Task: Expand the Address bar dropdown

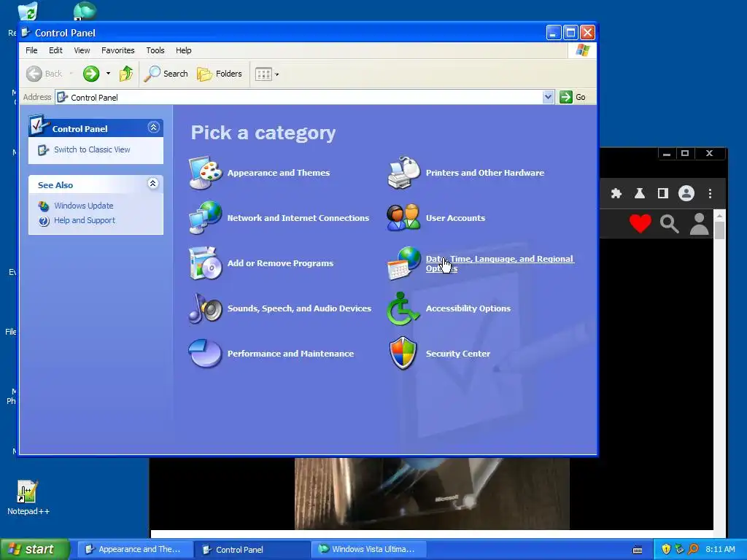Action: [x=548, y=97]
